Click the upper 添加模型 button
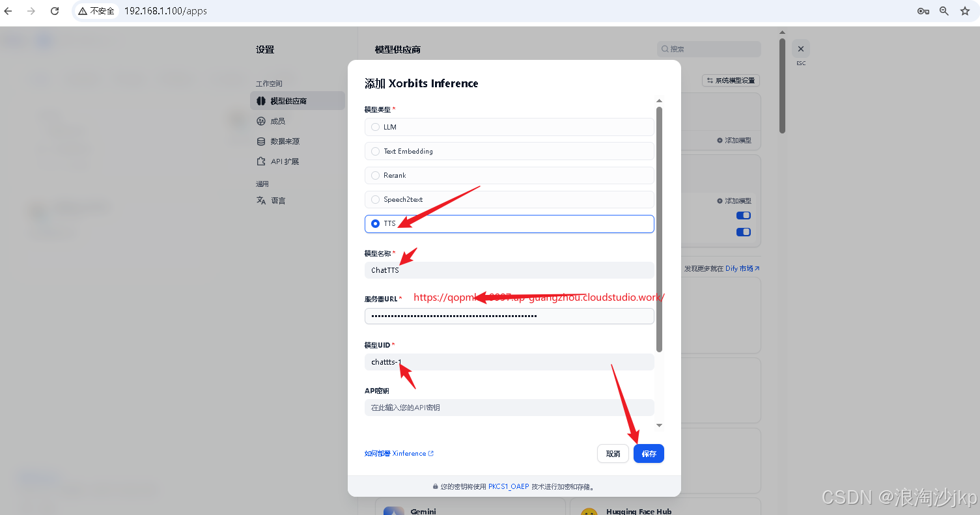Screen dimensions: 980x515 coord(734,141)
